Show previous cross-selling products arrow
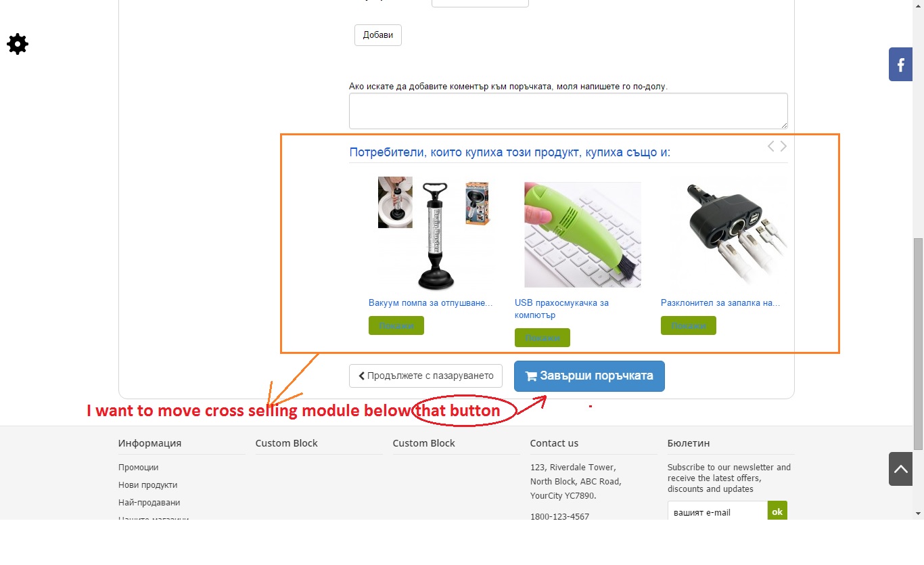Image resolution: width=924 pixels, height=565 pixels. click(770, 146)
